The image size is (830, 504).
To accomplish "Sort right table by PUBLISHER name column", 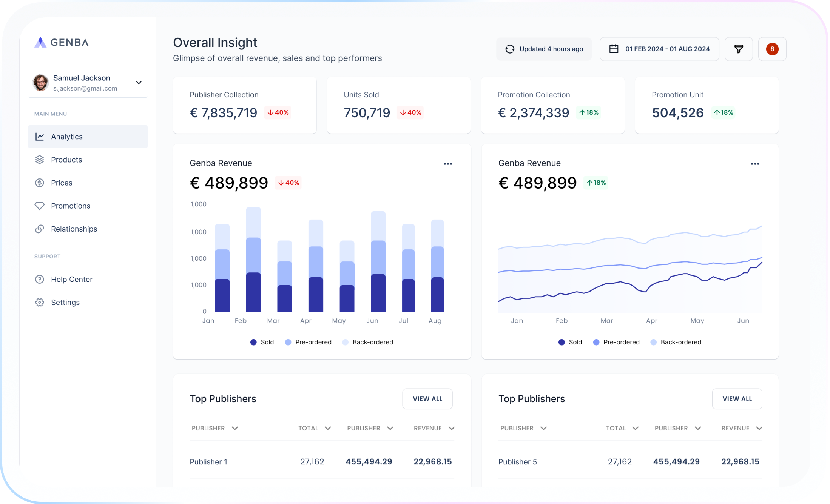I will [523, 428].
